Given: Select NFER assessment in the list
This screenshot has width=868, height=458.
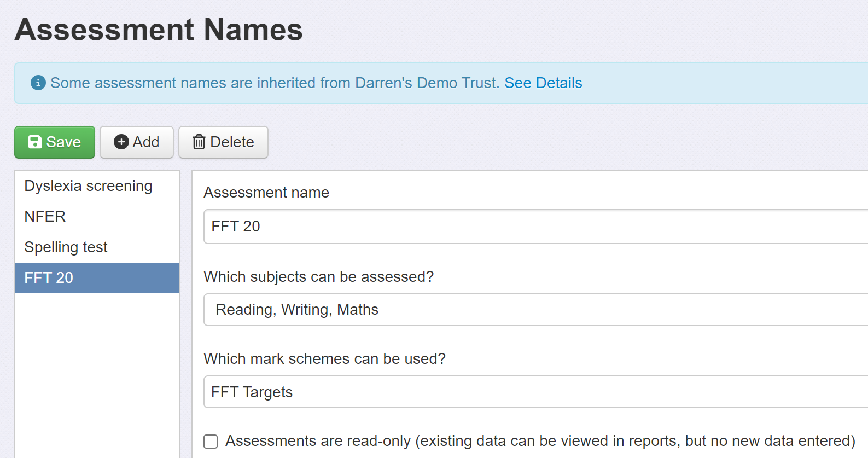Looking at the screenshot, I should (x=97, y=217).
